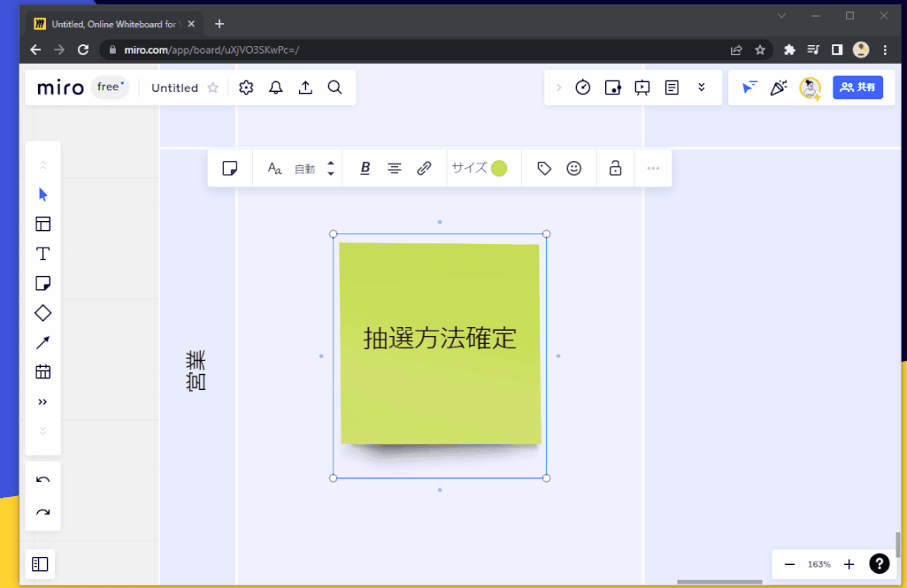Viewport: 907px width, 588px height.
Task: Open the templates tool in left toolbar
Action: point(42,224)
